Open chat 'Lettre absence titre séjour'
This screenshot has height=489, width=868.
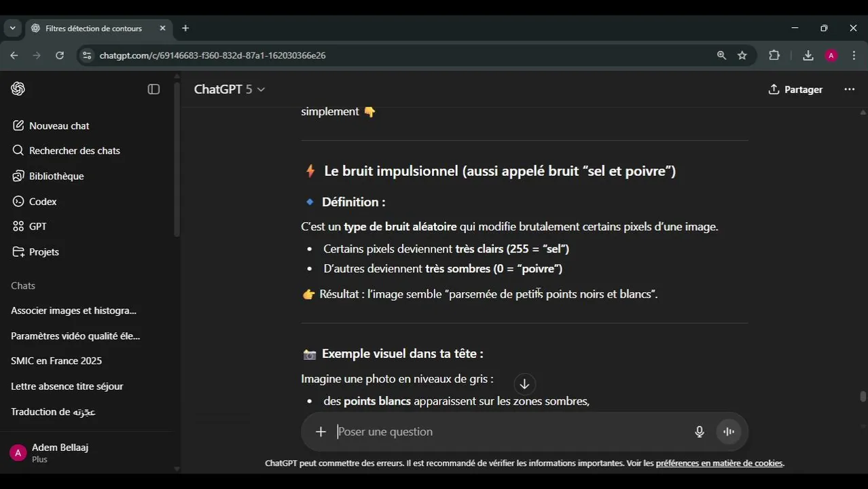point(67,386)
